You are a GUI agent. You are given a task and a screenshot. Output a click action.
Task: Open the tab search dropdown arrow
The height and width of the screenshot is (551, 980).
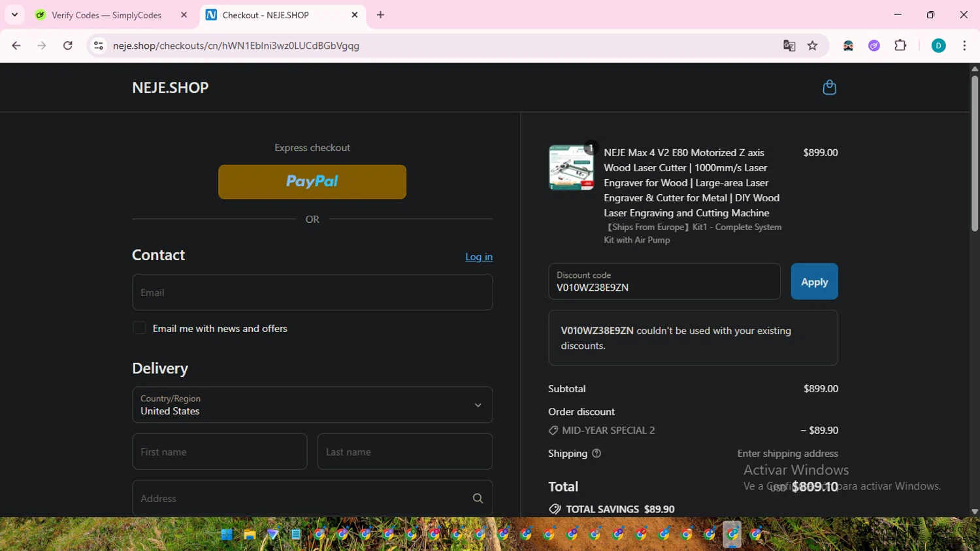tap(14, 15)
